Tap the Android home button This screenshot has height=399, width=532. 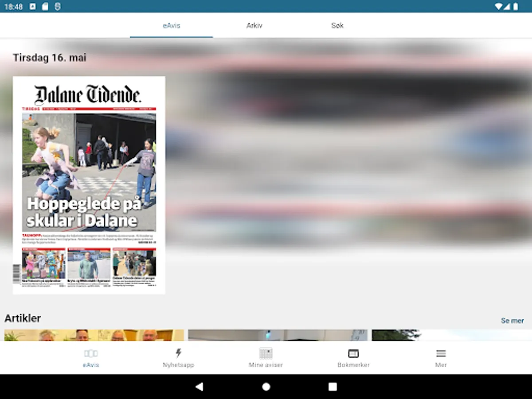coord(266,387)
